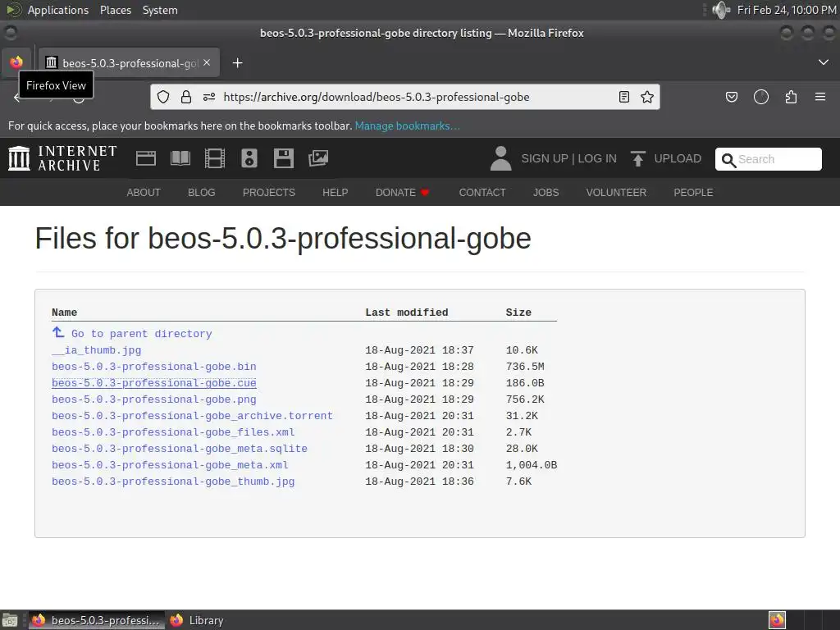
Task: Show desktop icon in bottom panel
Action: pyautogui.click(x=10, y=620)
